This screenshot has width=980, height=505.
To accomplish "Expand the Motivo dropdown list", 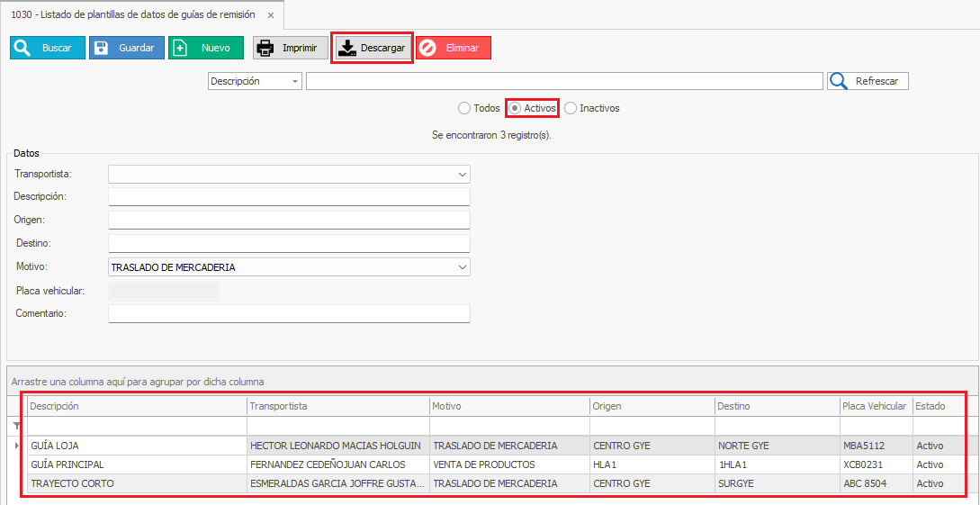I will [x=463, y=267].
